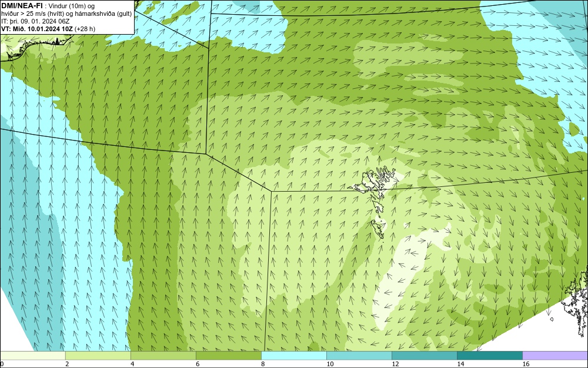Image resolution: width=588 pixels, height=368 pixels.
Task: Click the legend scale label "6"
Action: coord(198,364)
